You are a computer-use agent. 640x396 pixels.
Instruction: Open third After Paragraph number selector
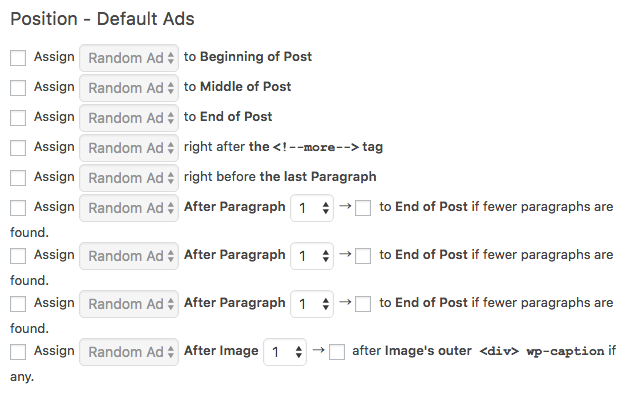click(x=312, y=304)
